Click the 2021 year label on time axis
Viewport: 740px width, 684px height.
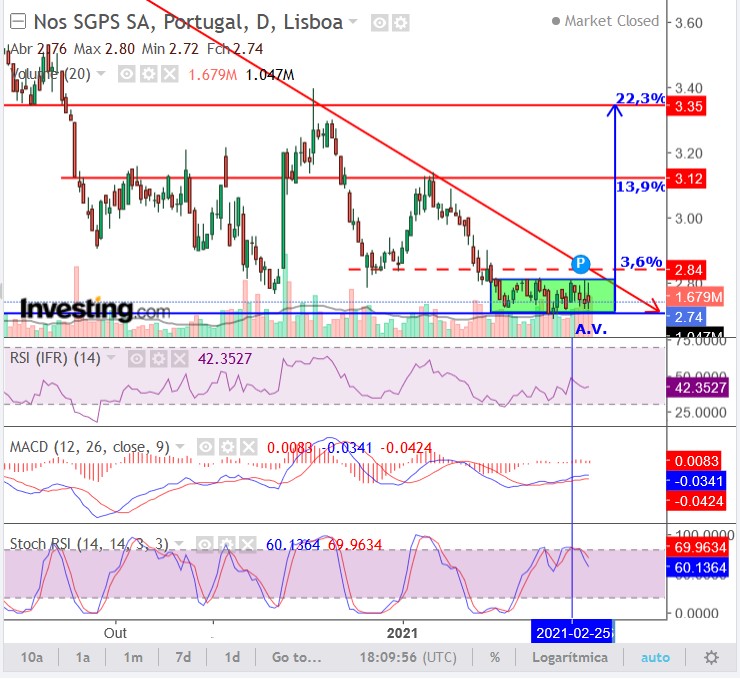click(x=402, y=633)
